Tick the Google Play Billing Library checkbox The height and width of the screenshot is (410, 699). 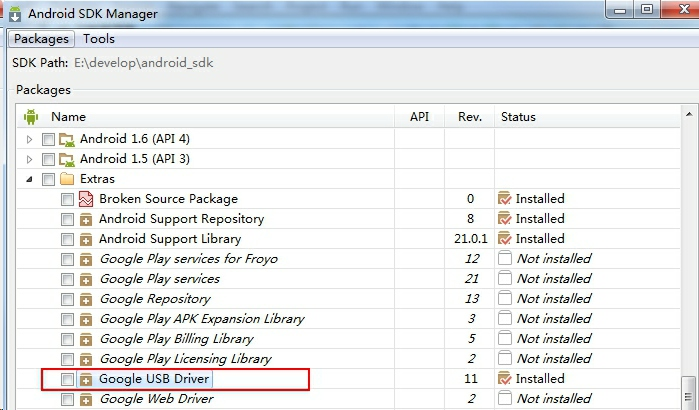coord(67,339)
